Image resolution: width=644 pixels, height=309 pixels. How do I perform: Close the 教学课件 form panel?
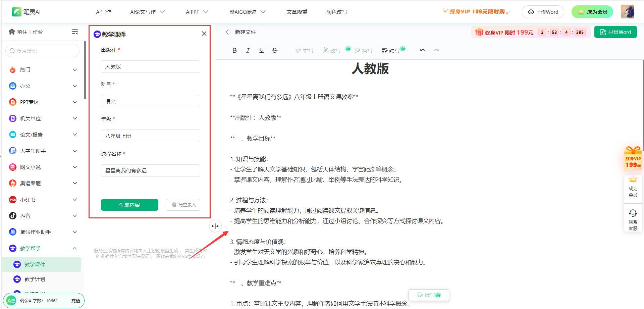click(x=204, y=34)
